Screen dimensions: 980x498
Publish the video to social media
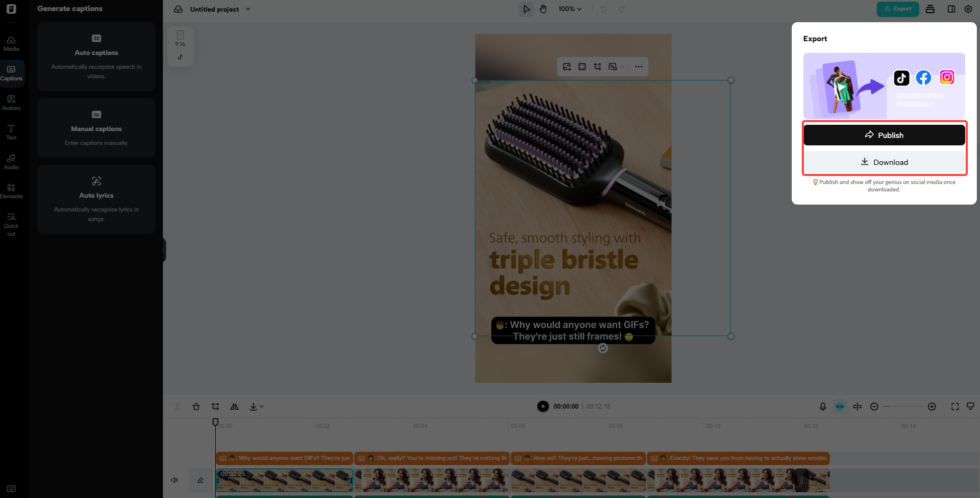pos(884,135)
